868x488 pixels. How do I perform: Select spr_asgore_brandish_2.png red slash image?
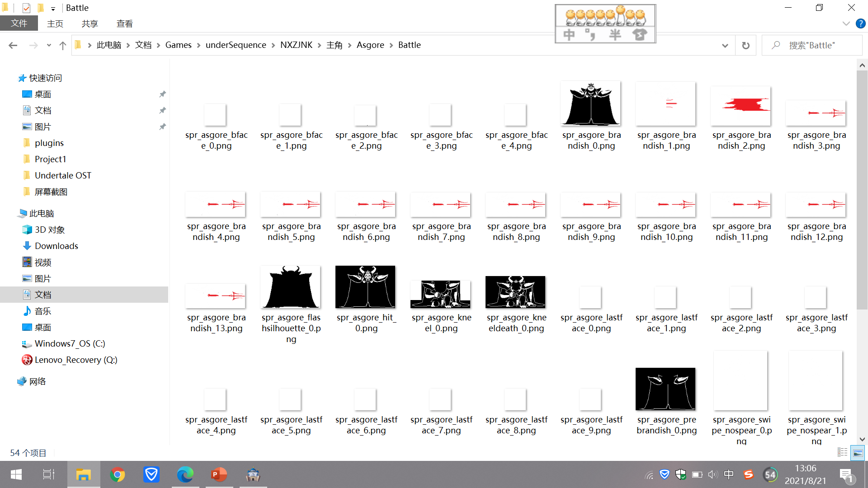click(x=741, y=106)
